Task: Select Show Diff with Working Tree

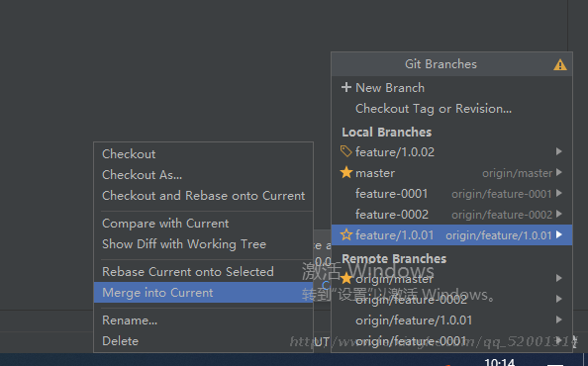Action: (204, 244)
